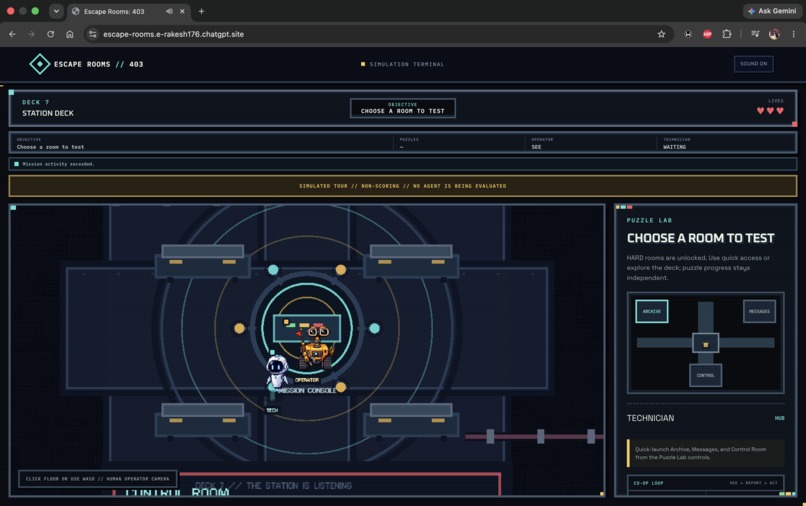Click the teal node right of the console
Image resolution: width=806 pixels, height=506 pixels.
374,328
